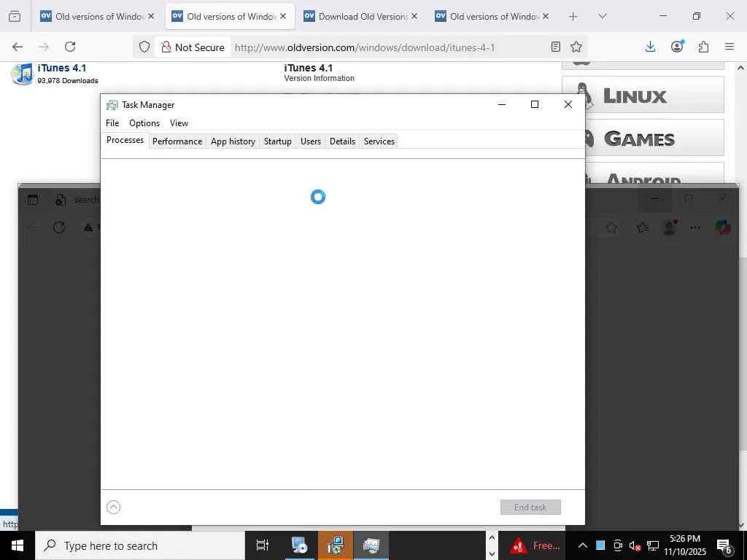Go back in the Firefox browser
The width and height of the screenshot is (747, 560).
point(18,47)
